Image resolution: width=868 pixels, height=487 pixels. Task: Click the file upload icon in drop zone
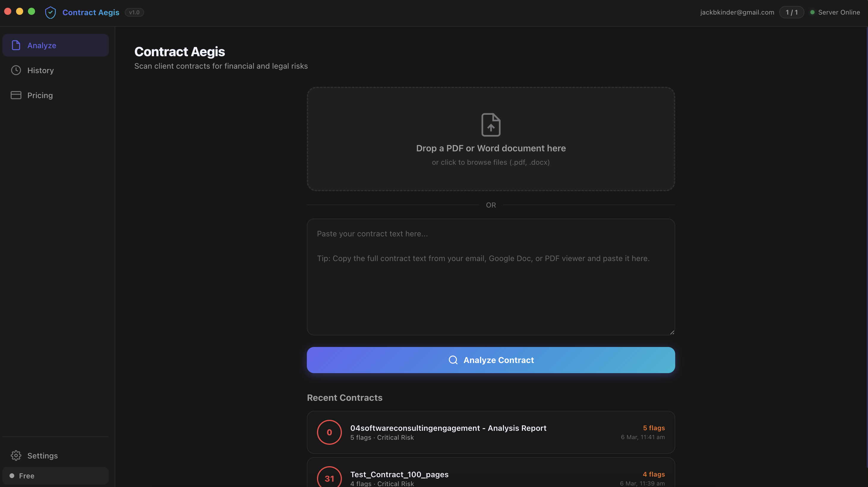pos(491,125)
